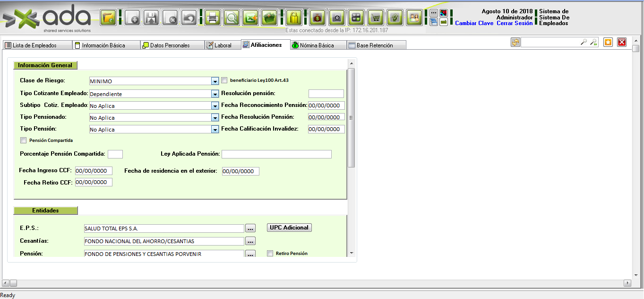This screenshot has height=299, width=644.
Task: Click the money bag toolbar icon
Action: coord(318,18)
